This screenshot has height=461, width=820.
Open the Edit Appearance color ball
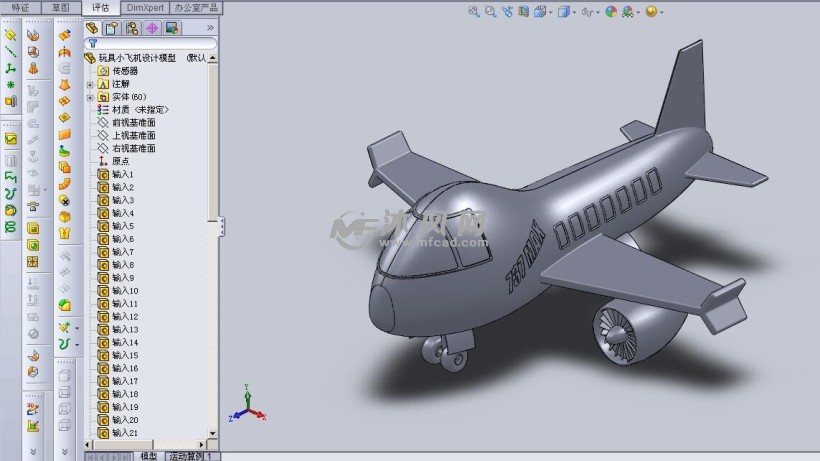click(611, 11)
